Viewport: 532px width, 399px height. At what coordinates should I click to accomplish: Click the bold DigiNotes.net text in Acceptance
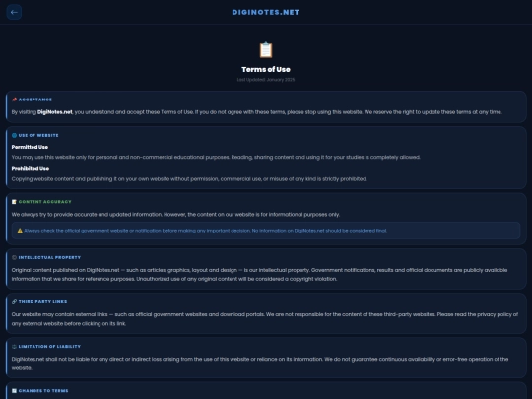54,112
